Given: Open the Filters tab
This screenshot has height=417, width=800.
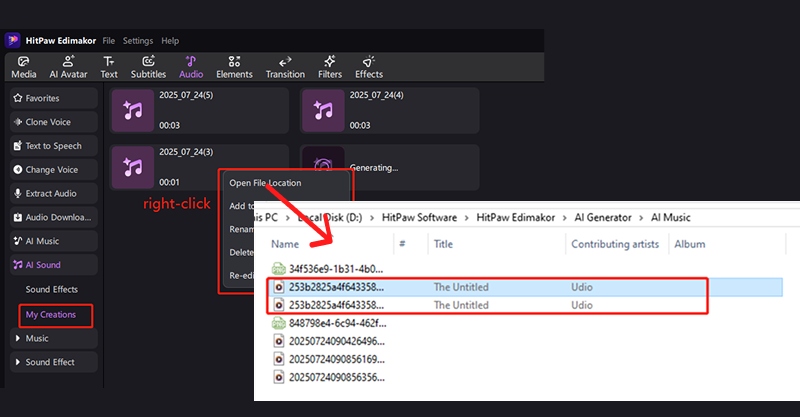Looking at the screenshot, I should click(x=330, y=67).
